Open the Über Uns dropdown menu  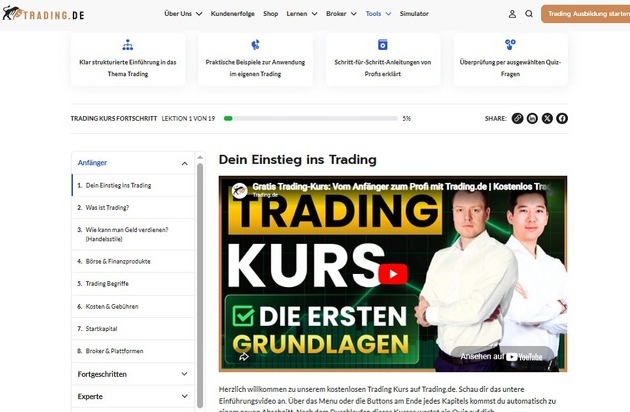click(183, 14)
